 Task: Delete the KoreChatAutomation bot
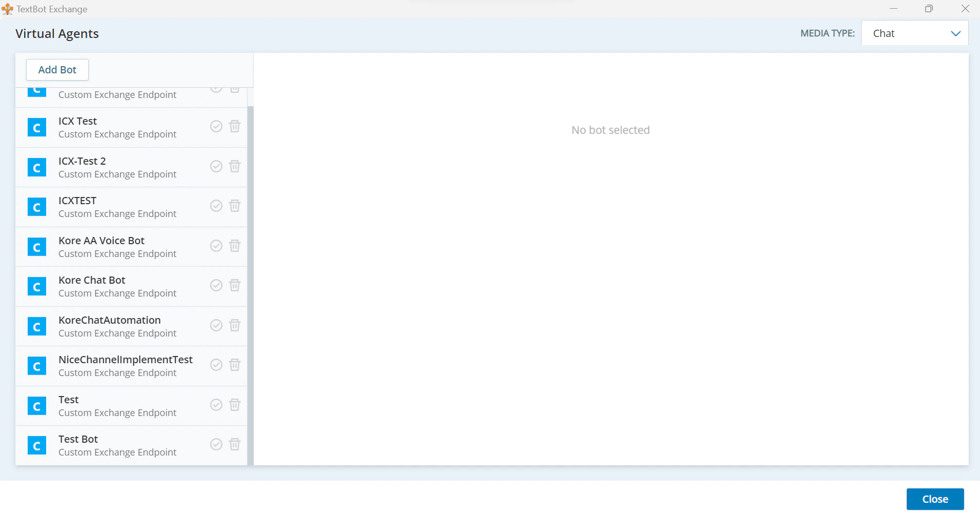[x=235, y=325]
